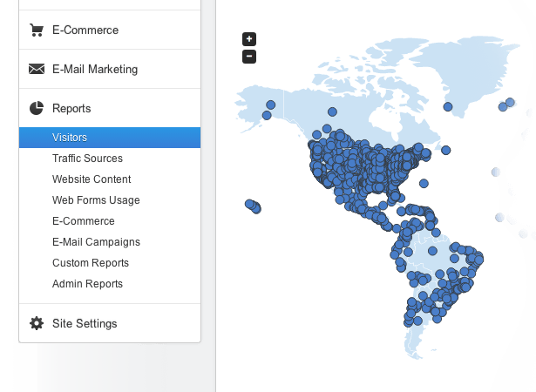This screenshot has height=392, width=536.
Task: Click the envelope E-Mail Marketing icon
Action: pyautogui.click(x=37, y=69)
